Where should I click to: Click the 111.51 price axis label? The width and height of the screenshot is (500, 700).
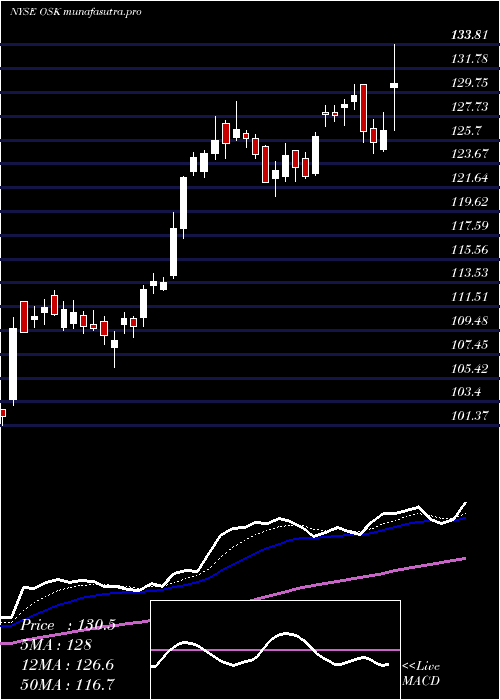(469, 297)
